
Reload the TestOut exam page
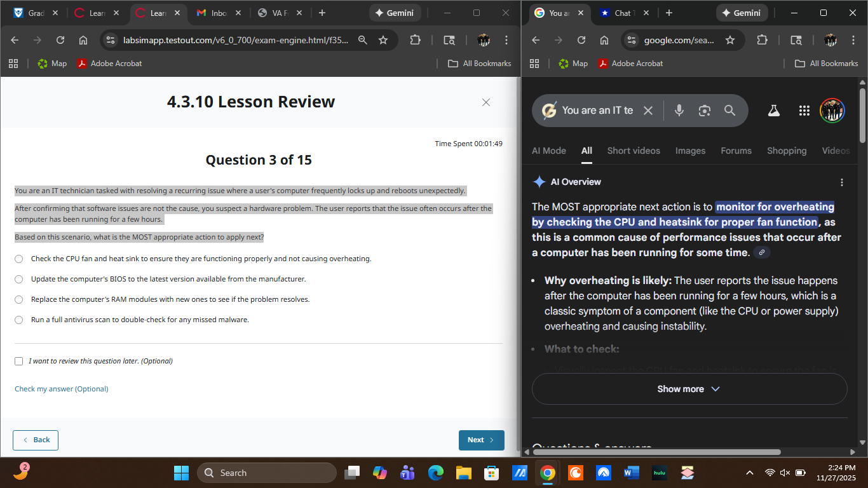click(x=60, y=40)
